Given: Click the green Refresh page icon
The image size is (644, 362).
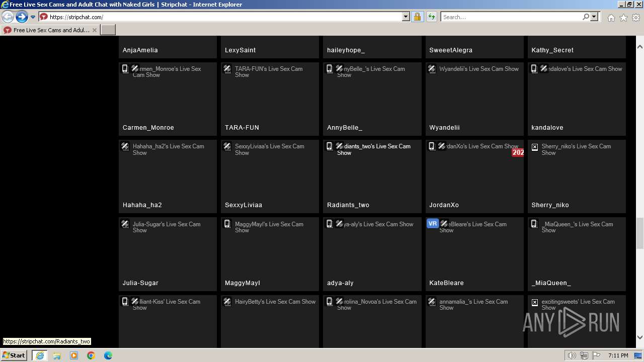Looking at the screenshot, I should pyautogui.click(x=431, y=17).
